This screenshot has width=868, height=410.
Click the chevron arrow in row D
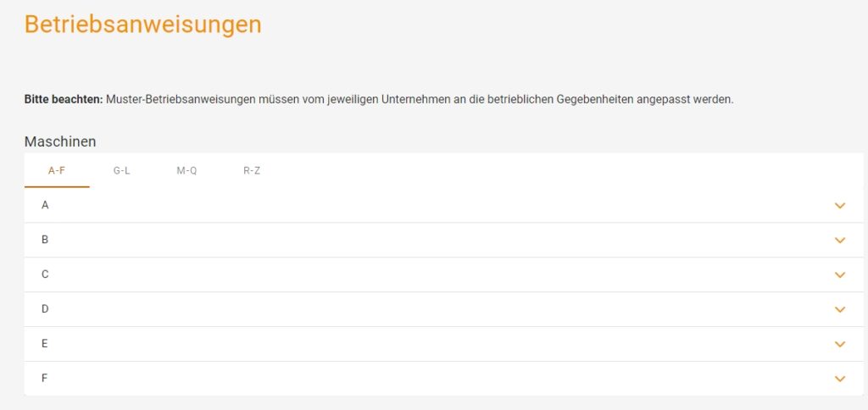coord(840,310)
